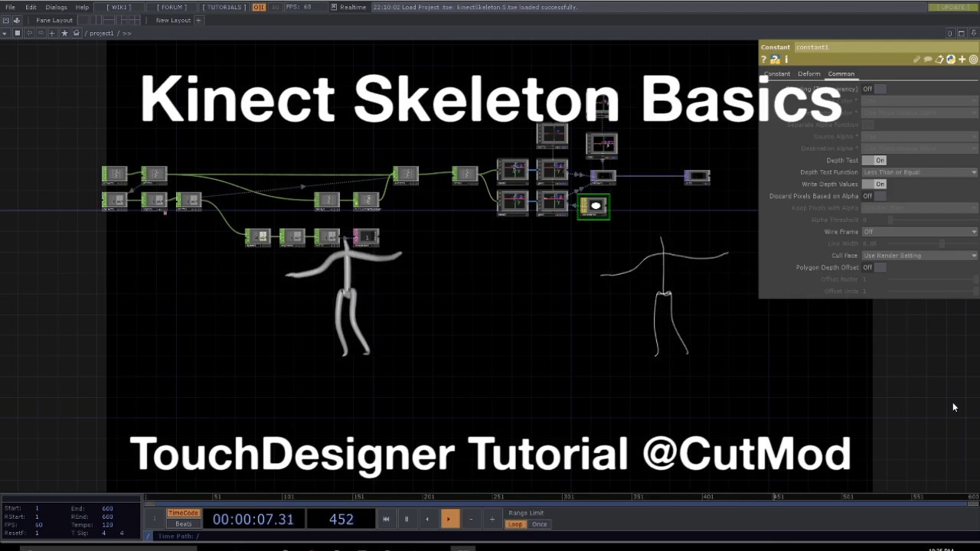
Task: Open the Edit menu
Action: pos(31,7)
